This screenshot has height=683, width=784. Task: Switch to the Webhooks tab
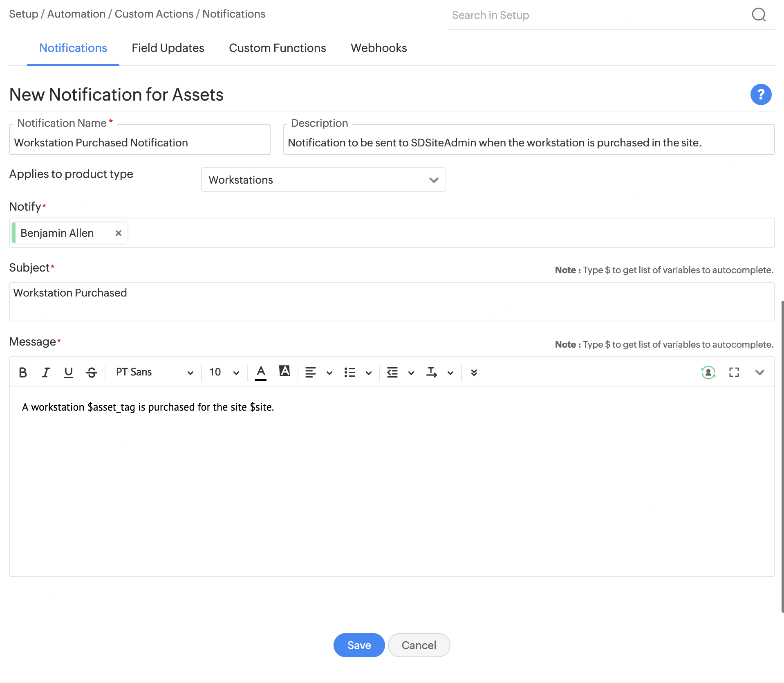pos(379,48)
